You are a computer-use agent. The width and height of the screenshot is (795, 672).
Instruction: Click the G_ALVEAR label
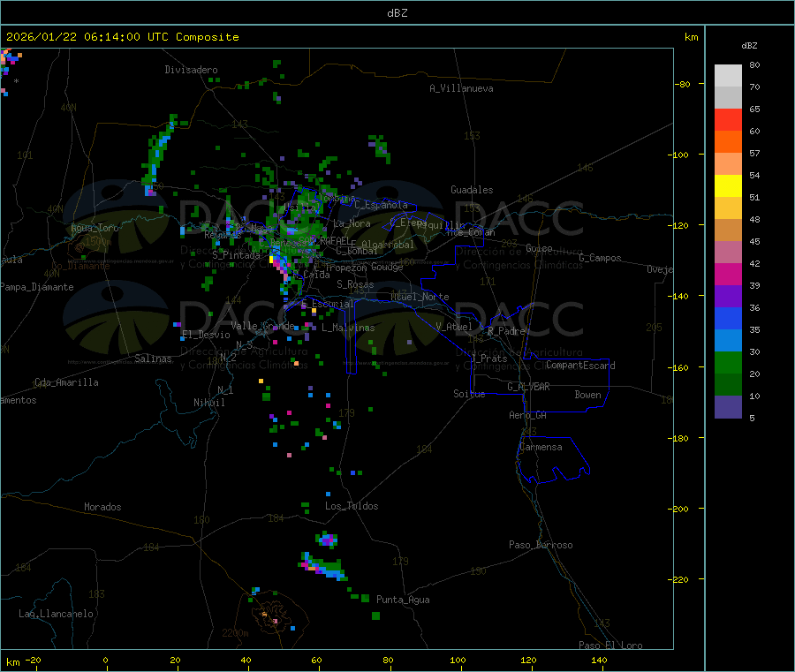tap(529, 387)
